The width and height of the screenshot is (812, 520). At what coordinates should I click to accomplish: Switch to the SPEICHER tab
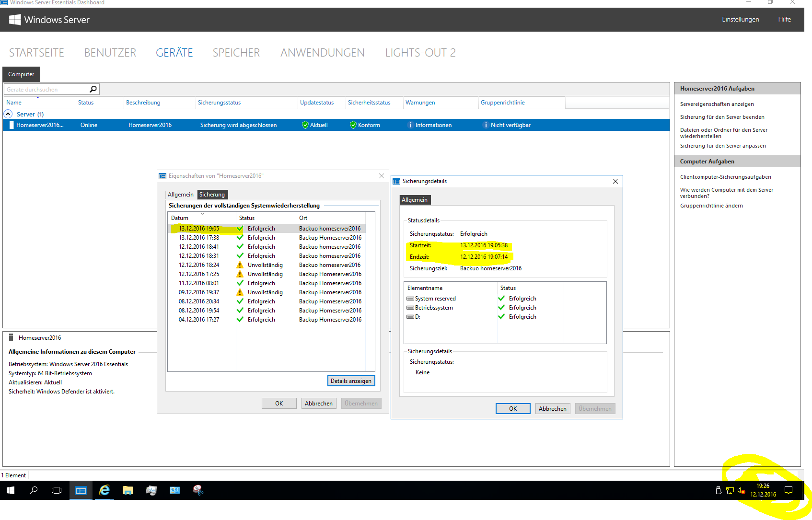point(236,53)
